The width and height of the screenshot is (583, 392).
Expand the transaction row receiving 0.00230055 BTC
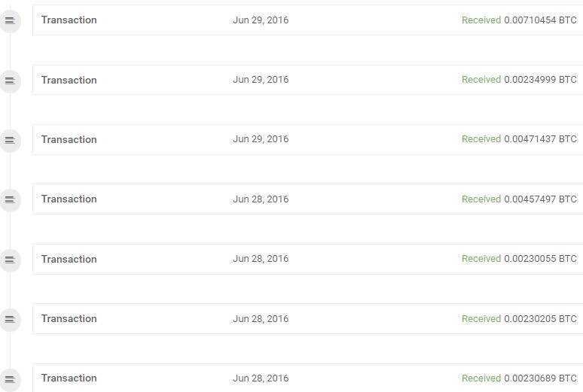coord(308,259)
